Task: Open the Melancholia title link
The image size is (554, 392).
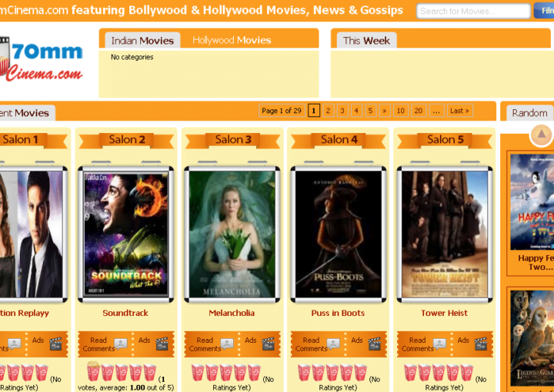Action: (232, 313)
